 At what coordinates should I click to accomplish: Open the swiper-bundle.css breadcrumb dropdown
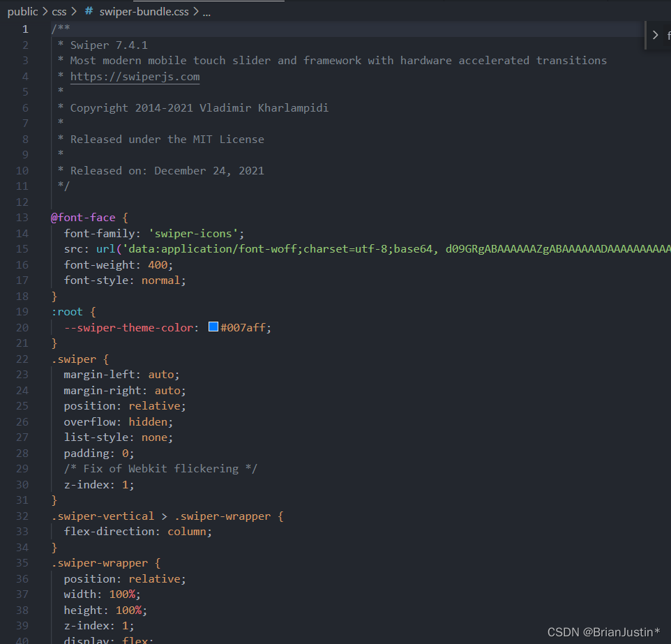(x=143, y=11)
